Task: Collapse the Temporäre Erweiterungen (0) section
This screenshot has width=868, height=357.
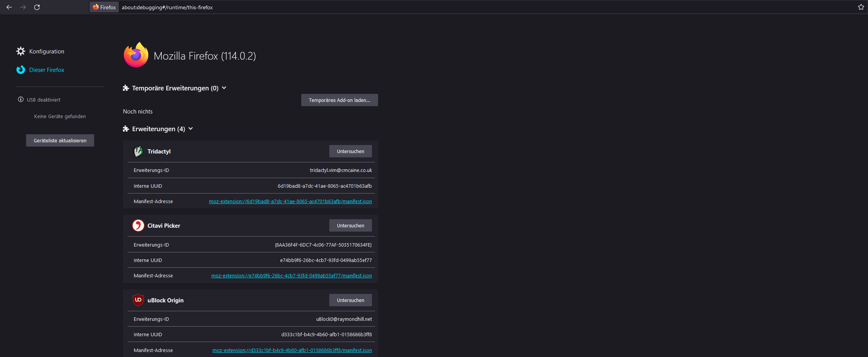Action: click(x=224, y=88)
